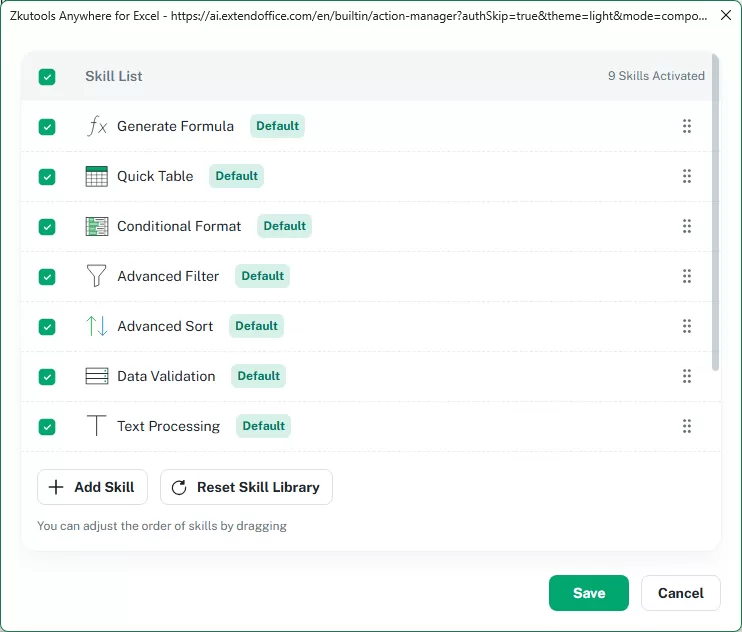Screen dimensions: 742x632
Task: Click the drag handle for Advanced Sort
Action: click(x=687, y=326)
